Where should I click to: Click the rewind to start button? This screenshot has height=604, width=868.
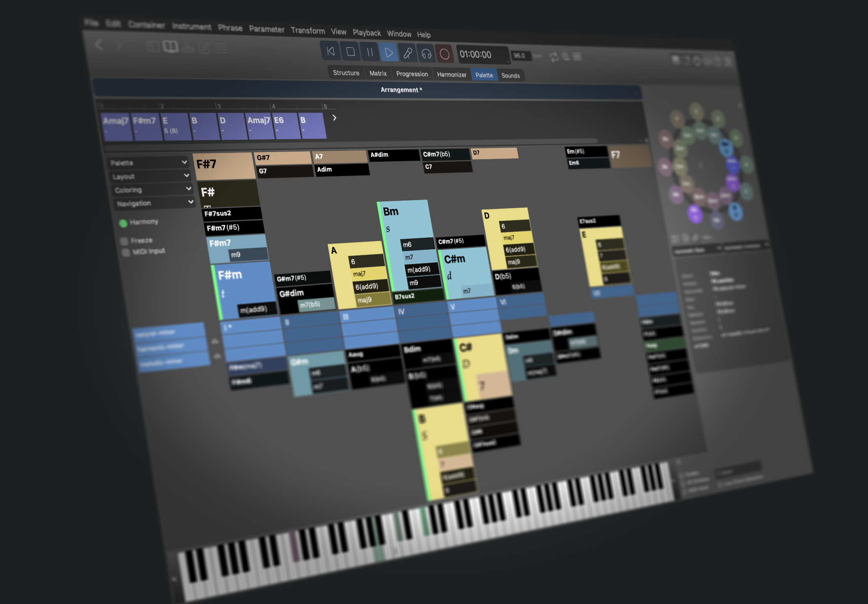tap(330, 52)
